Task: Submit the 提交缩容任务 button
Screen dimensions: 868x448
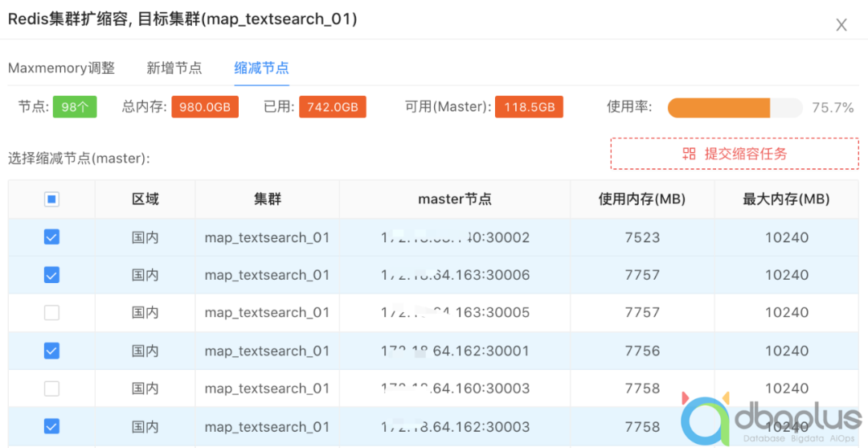Action: [735, 154]
